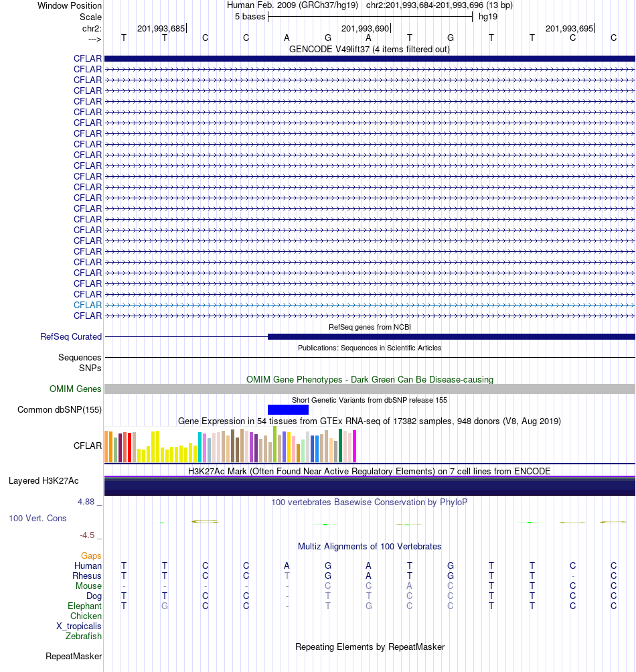
Task: Open the GTEx Gene Expression track title
Action: pyautogui.click(x=370, y=421)
